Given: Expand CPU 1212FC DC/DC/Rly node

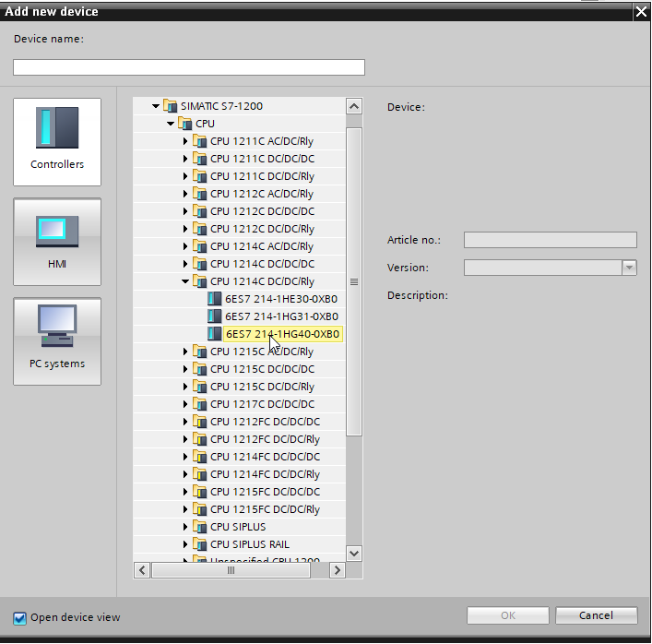Looking at the screenshot, I should click(x=185, y=439).
